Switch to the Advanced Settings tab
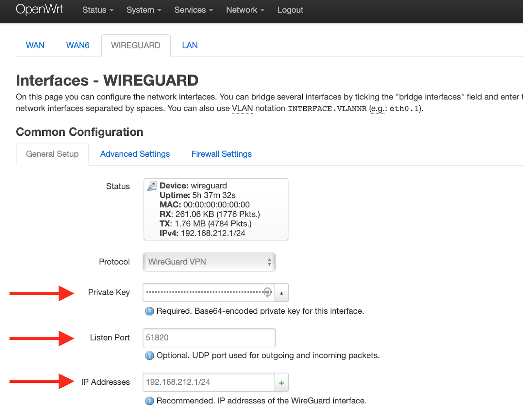 [135, 154]
